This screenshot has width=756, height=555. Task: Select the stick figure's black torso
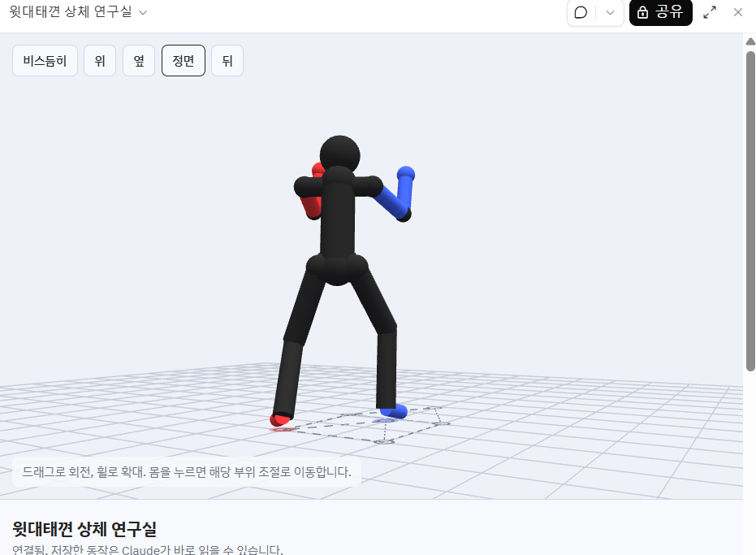338,219
